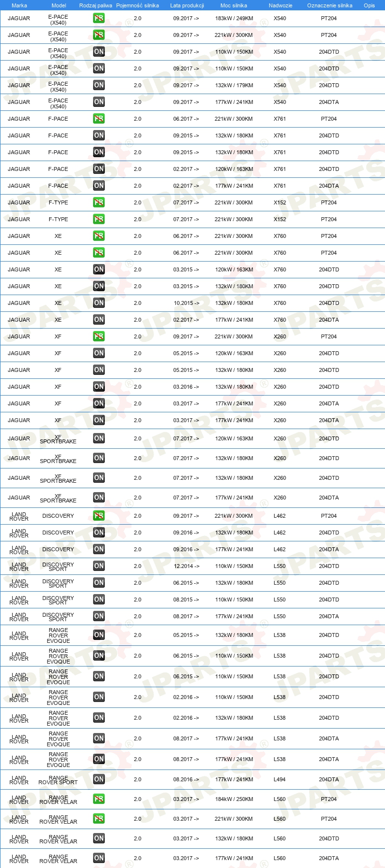Image resolution: width=385 pixels, height=868 pixels.
Task: Click the diesel ON icon for XE 120kW / 163KM
Action: point(99,269)
